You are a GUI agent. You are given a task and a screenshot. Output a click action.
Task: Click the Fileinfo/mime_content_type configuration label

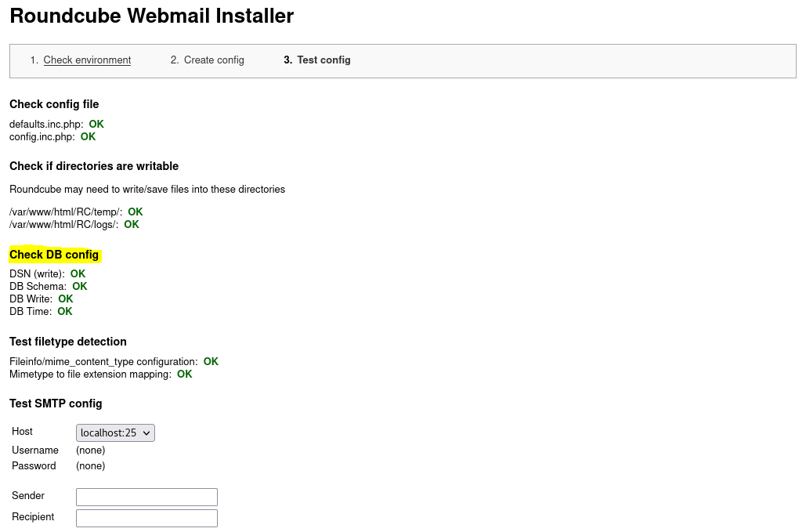click(103, 362)
